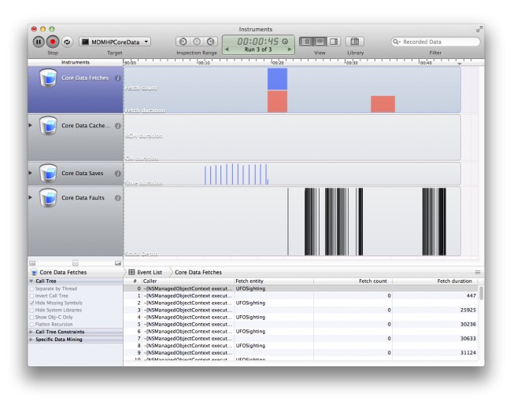The image size is (532, 408).
Task: Click the loop recording button
Action: (67, 42)
